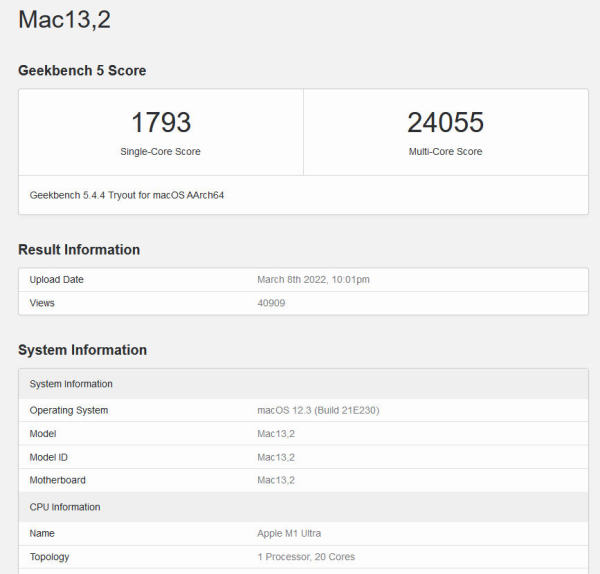
Task: Click the Result Information heading
Action: point(79,249)
